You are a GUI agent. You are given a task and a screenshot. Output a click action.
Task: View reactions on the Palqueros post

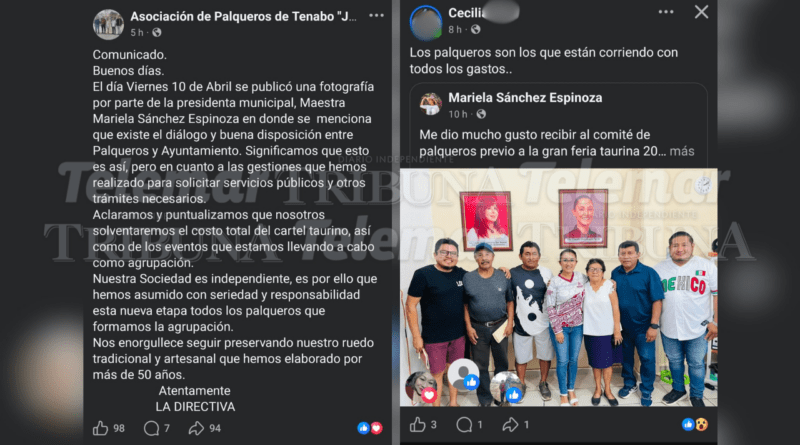(x=370, y=428)
